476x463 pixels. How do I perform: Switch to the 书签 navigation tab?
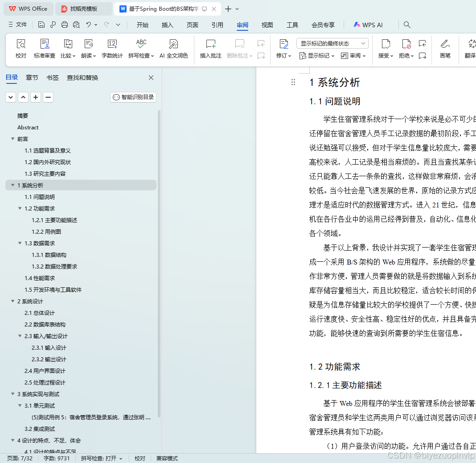tap(53, 78)
